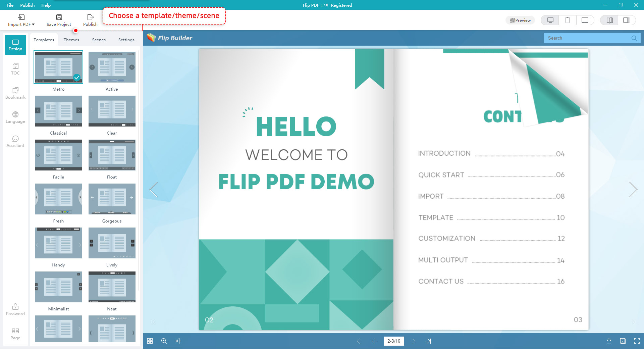Click Save Project button

pos(59,20)
